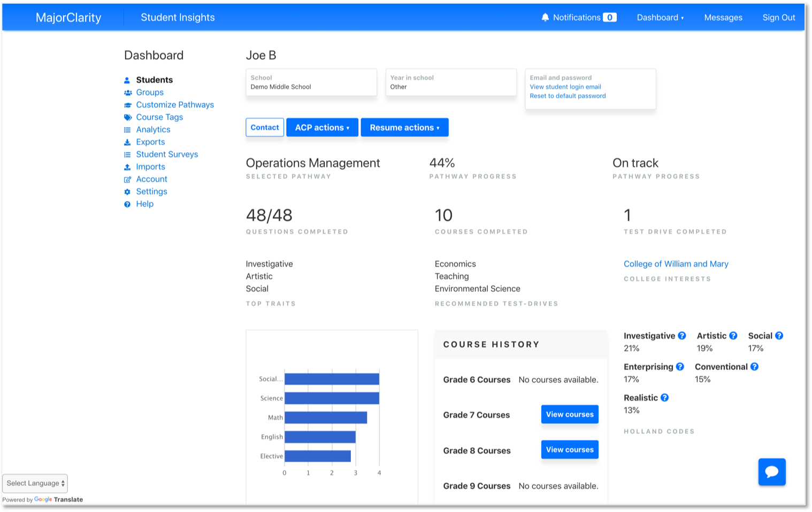
Task: Click the 44% pathway progress value
Action: point(442,163)
